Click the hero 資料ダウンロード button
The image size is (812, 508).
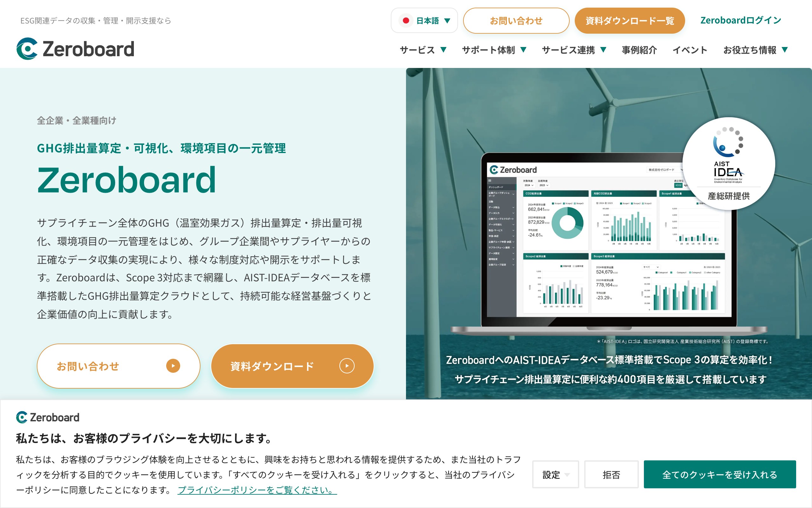coord(292,366)
